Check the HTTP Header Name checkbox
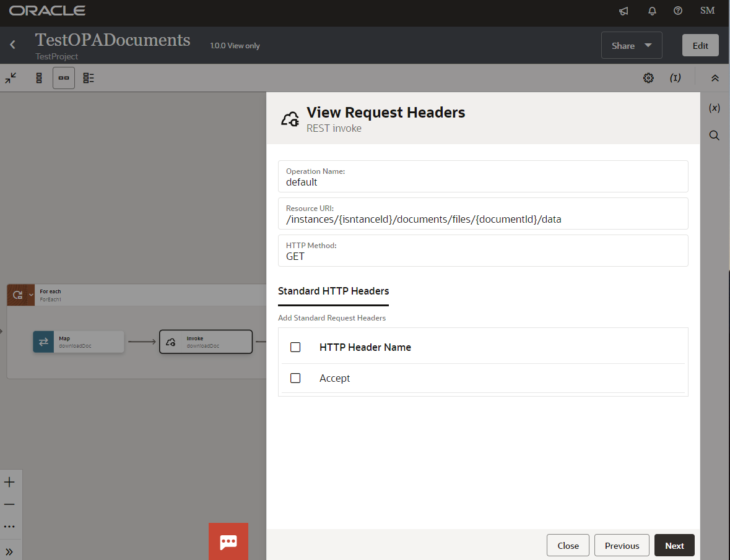 point(295,347)
